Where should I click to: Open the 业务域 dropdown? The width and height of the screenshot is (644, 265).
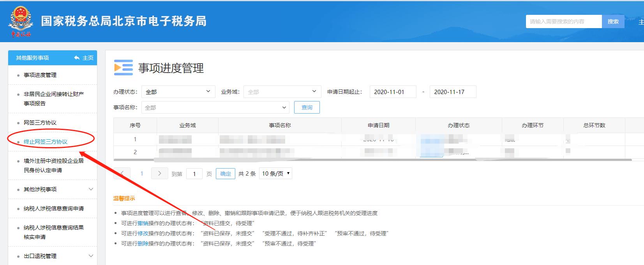coord(282,92)
